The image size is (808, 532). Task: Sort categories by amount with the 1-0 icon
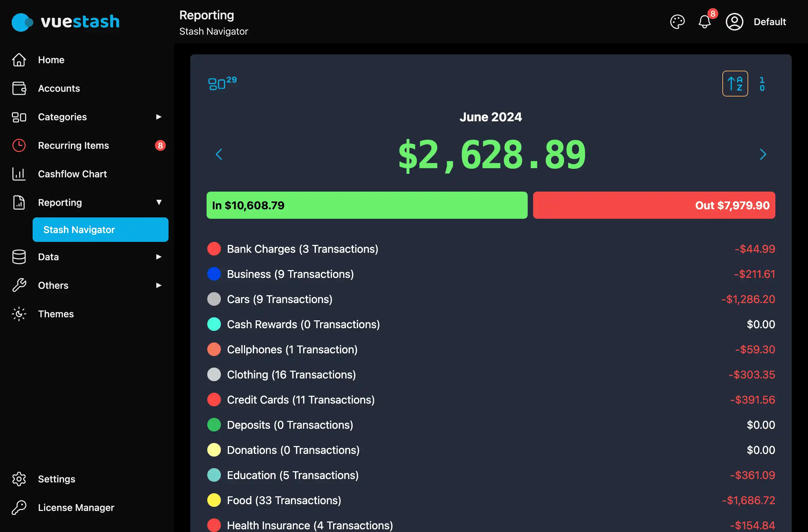click(762, 83)
